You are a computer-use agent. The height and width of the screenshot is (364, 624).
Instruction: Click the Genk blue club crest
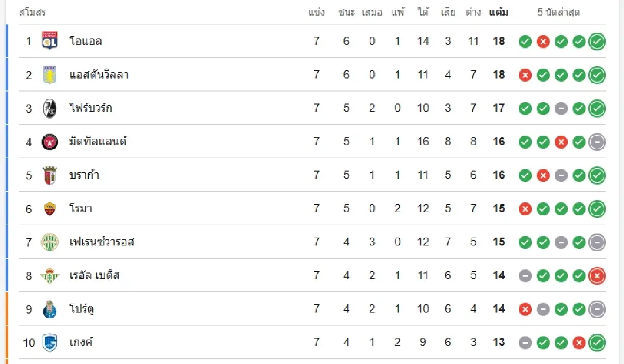click(49, 342)
